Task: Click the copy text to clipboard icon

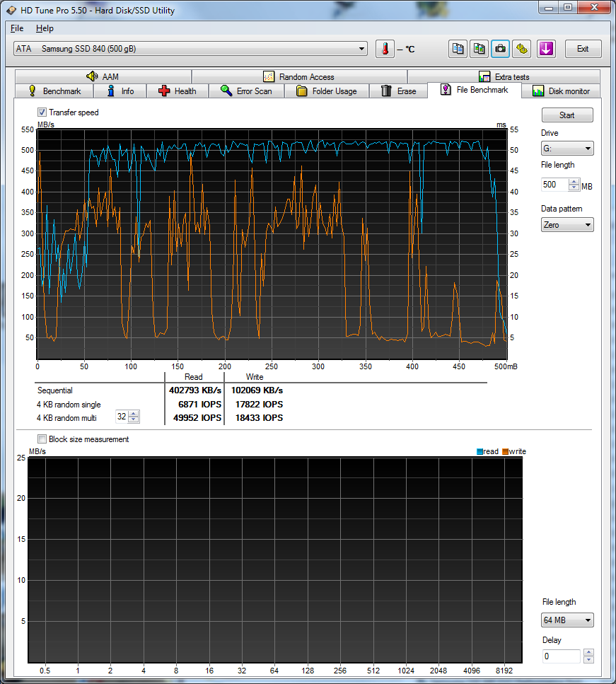Action: (x=458, y=49)
